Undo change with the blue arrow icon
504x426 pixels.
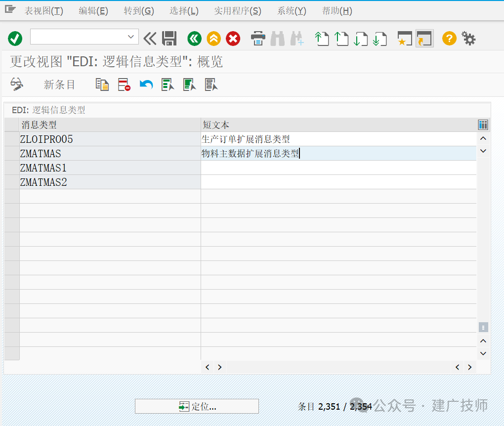pos(146,85)
